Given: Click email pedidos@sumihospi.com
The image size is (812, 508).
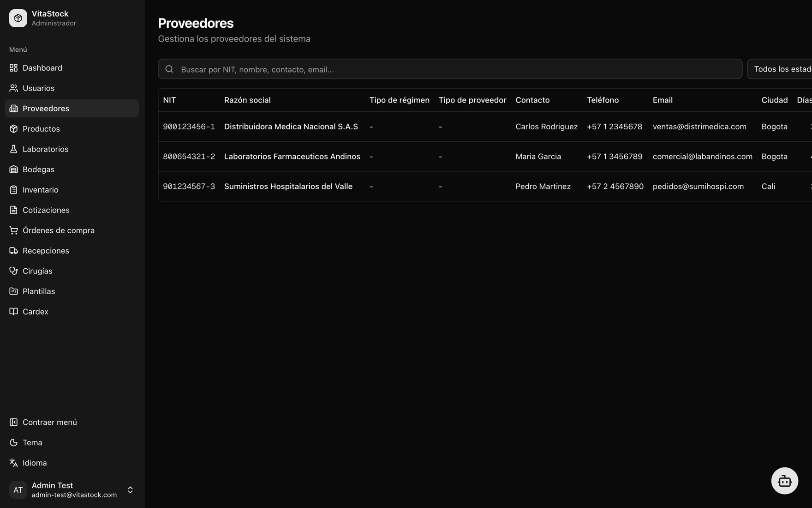Looking at the screenshot, I should point(698,187).
